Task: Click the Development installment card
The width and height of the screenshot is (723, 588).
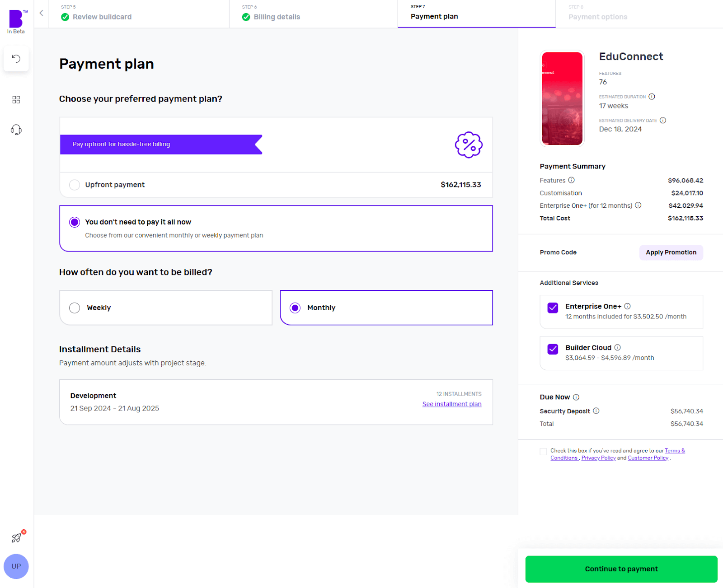Action: (276, 402)
